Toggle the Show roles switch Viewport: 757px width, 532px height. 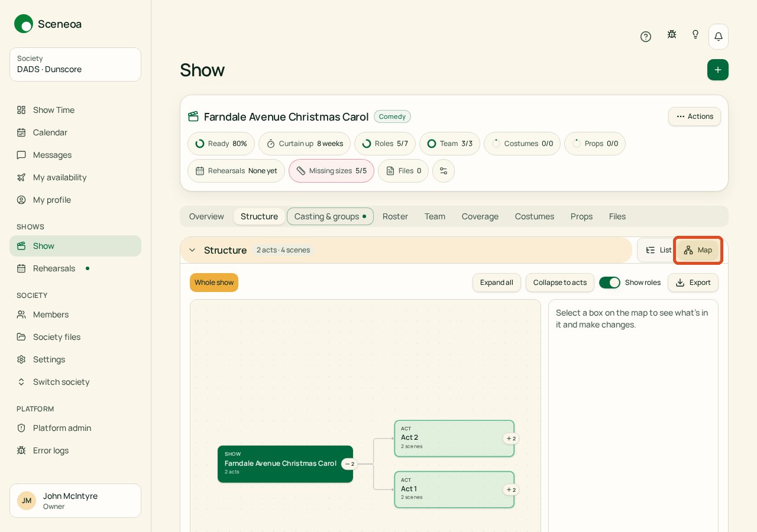coord(610,283)
